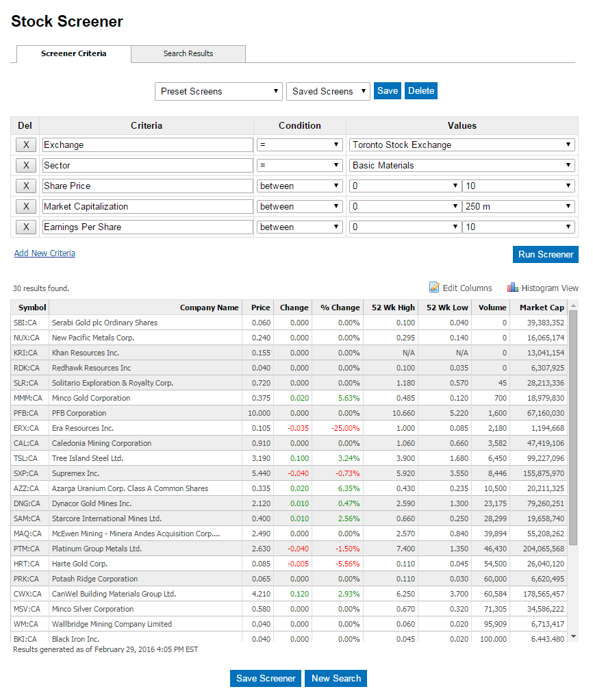This screenshot has width=593, height=700.
Task: Delete the Exchange criteria row
Action: [25, 145]
